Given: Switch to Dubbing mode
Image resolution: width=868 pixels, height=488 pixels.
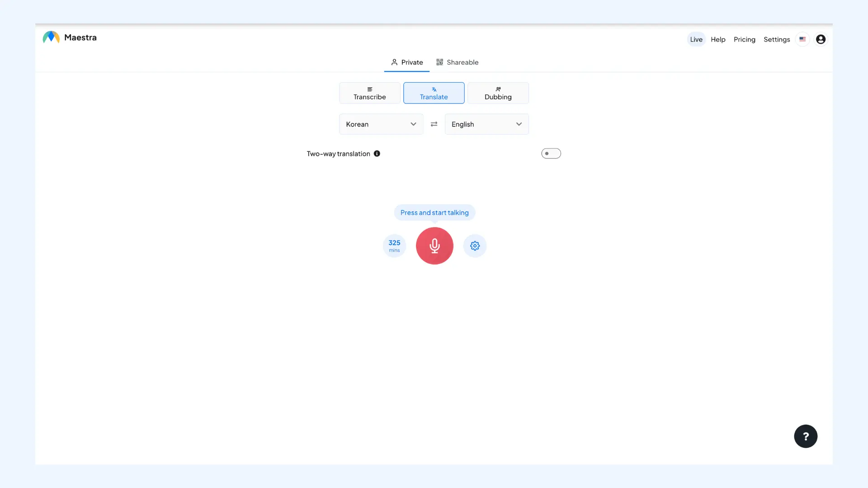Looking at the screenshot, I should (498, 93).
